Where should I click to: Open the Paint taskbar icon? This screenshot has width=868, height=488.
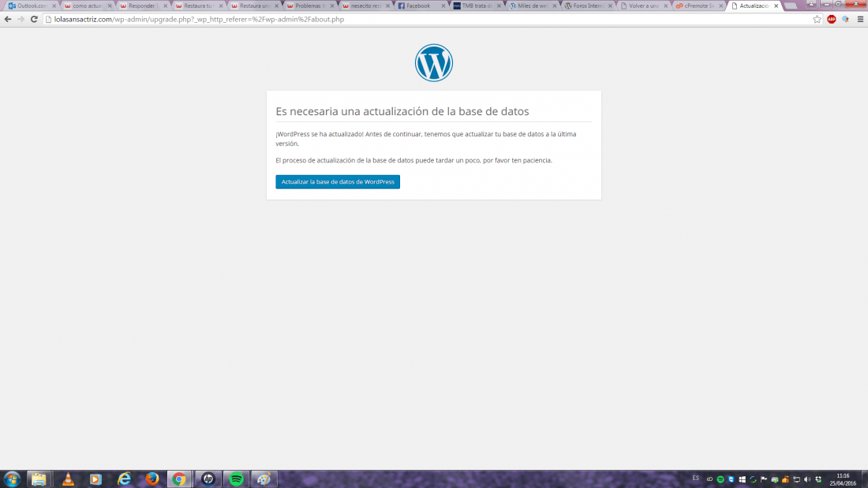point(264,479)
